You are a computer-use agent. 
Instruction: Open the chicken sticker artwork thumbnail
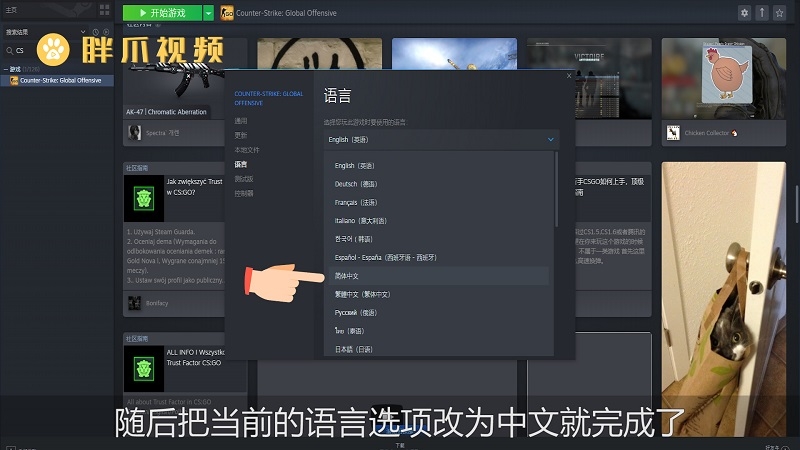[723, 79]
